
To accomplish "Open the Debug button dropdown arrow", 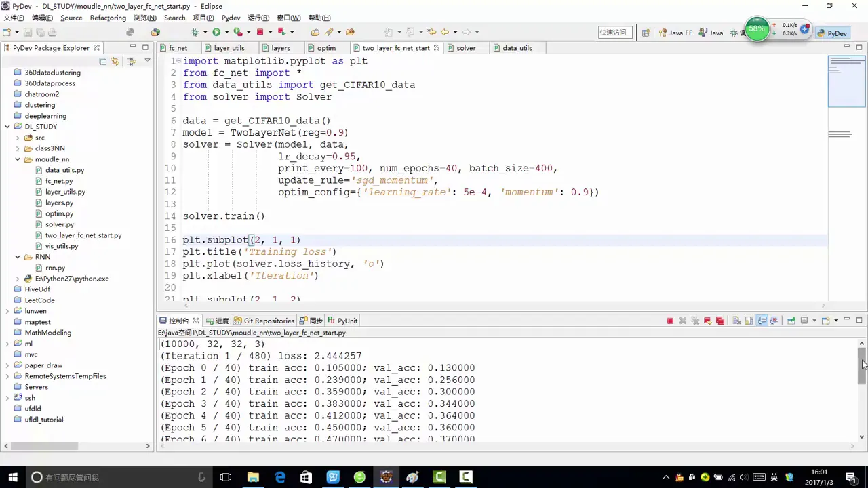I will (x=204, y=32).
